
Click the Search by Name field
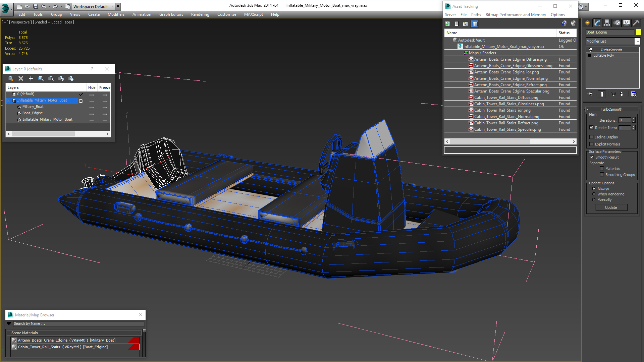point(78,324)
